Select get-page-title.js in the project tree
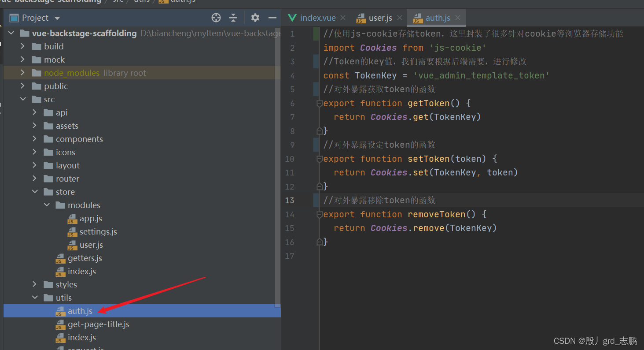 click(x=99, y=324)
